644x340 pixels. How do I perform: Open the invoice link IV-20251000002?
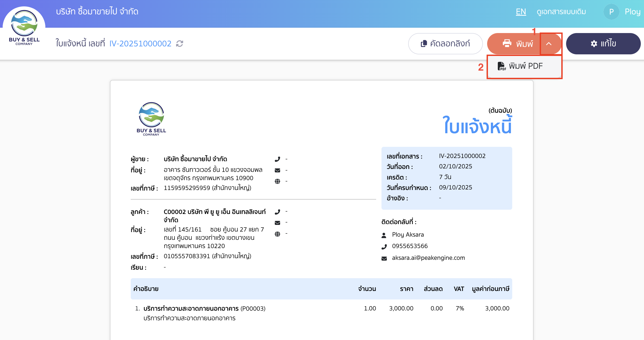pos(140,43)
